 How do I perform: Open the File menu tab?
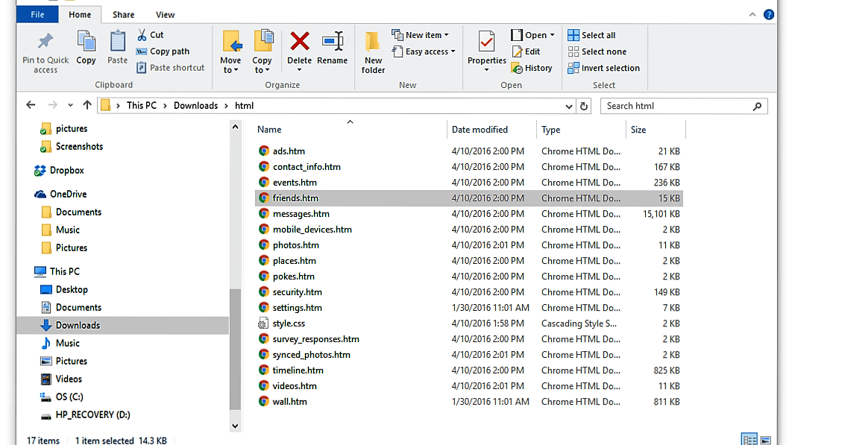pyautogui.click(x=37, y=14)
